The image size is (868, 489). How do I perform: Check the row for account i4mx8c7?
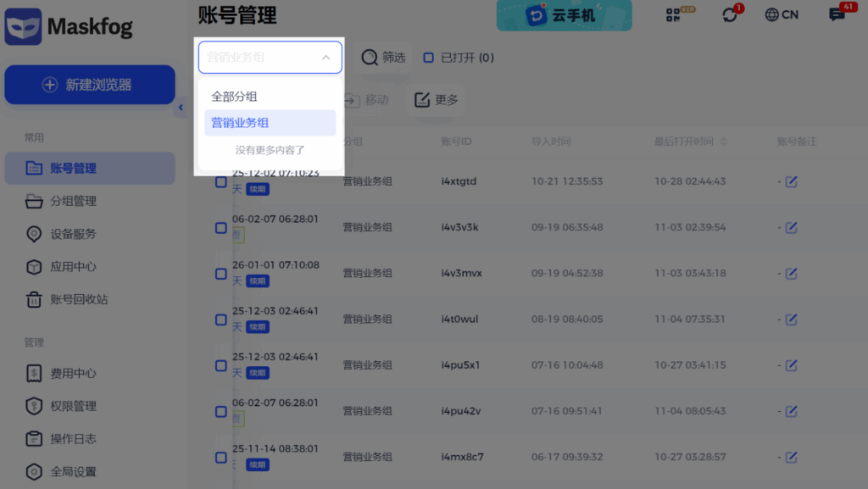[x=220, y=457]
